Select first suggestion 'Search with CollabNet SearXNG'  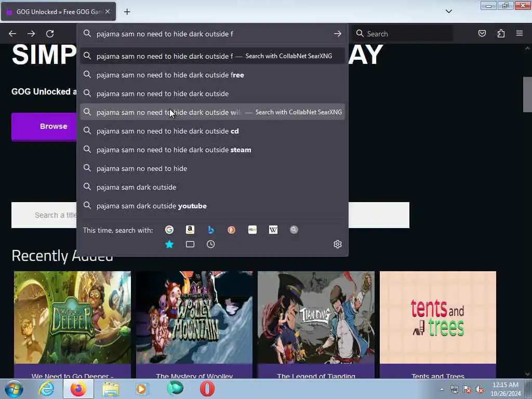212,56
